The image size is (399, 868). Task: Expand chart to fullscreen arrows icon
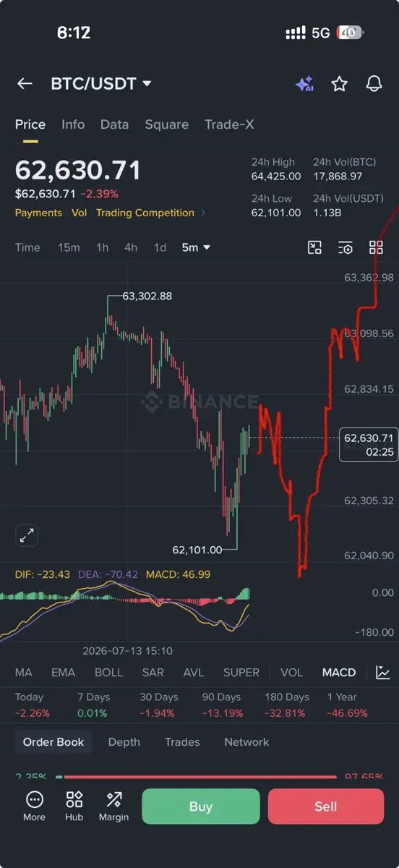tap(27, 536)
